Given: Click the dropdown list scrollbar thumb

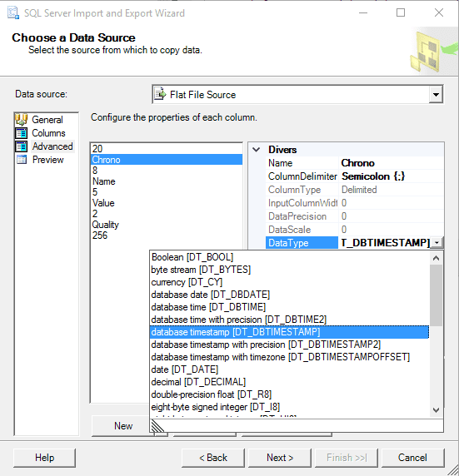Looking at the screenshot, I should [436, 295].
